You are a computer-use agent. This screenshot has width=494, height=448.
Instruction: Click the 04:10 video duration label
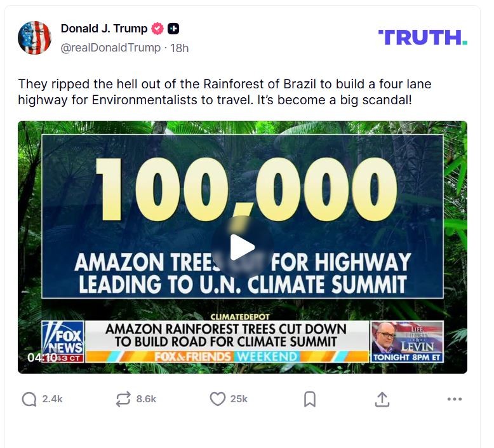tap(38, 358)
